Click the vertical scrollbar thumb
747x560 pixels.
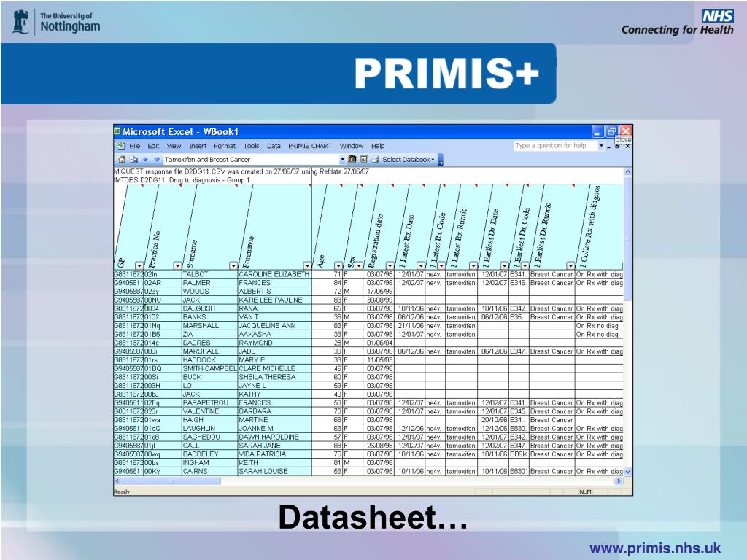(x=627, y=238)
